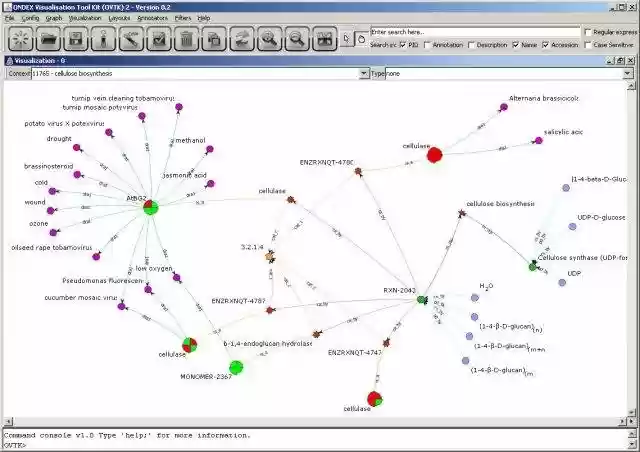Enable the Case Sensitive checkbox
This screenshot has width=640, height=452.
tap(588, 45)
